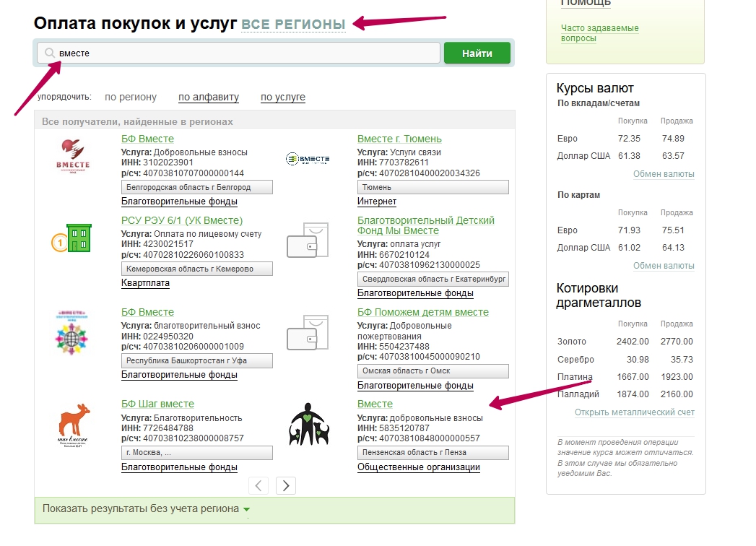756x546 pixels.
Task: Open the people-and-pets logo for Вместе Пенза
Action: click(309, 423)
